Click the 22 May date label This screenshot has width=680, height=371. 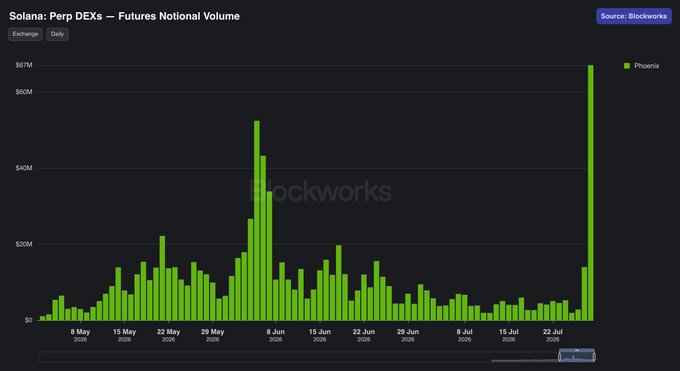click(x=168, y=335)
